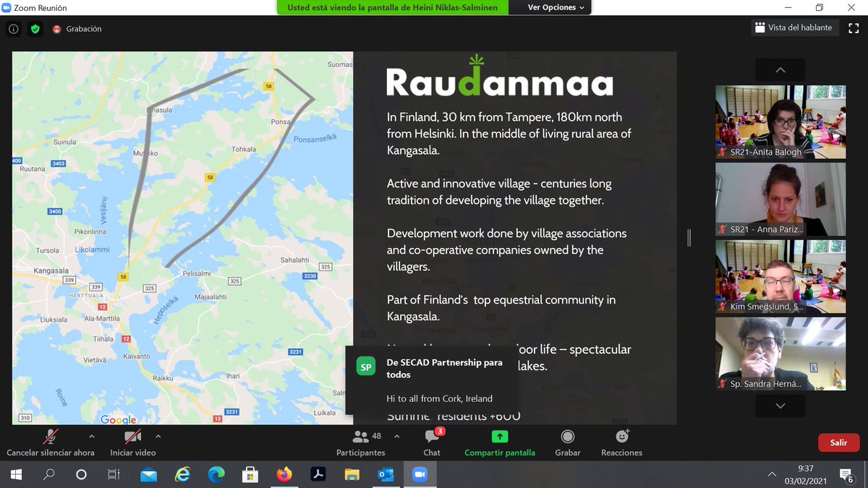
Task: Open the Participantes panel
Action: point(361,442)
